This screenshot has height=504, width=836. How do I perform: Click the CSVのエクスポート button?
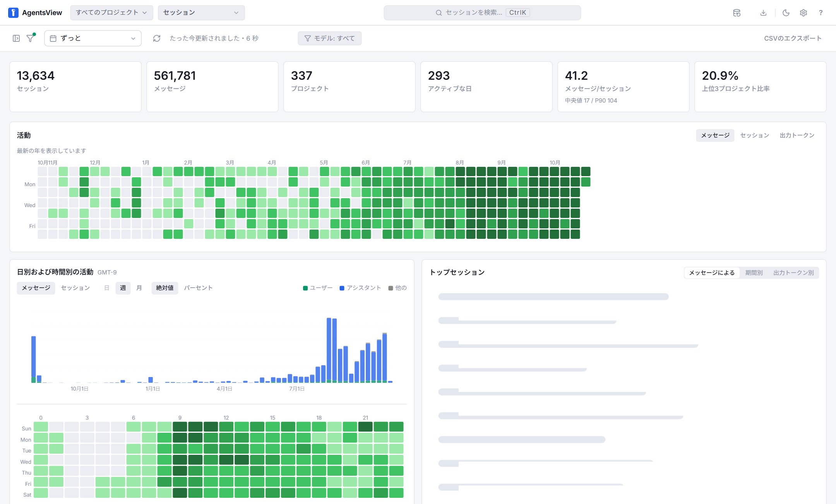pyautogui.click(x=793, y=38)
